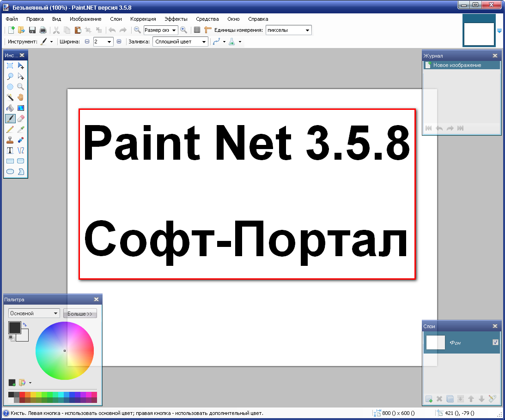The width and height of the screenshot is (505, 420).
Task: Toggle the rulers display
Action: (x=208, y=30)
